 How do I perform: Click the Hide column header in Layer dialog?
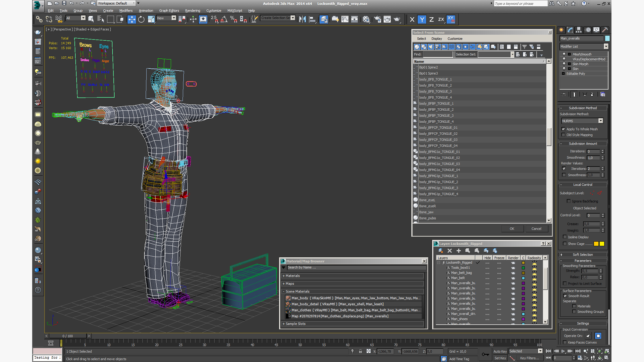[x=487, y=258]
